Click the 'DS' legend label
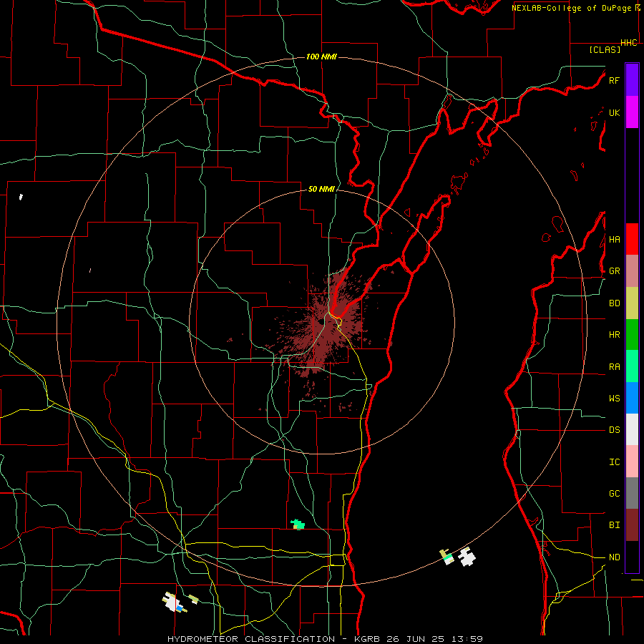The width and height of the screenshot is (644, 644). click(x=614, y=430)
